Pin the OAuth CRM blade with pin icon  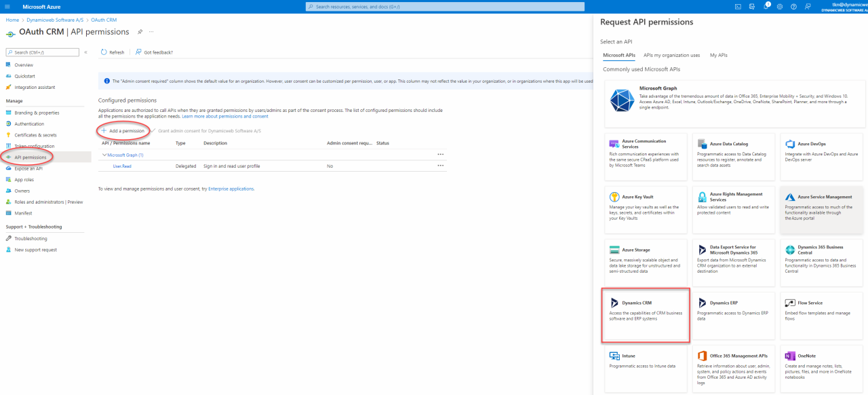pos(140,32)
